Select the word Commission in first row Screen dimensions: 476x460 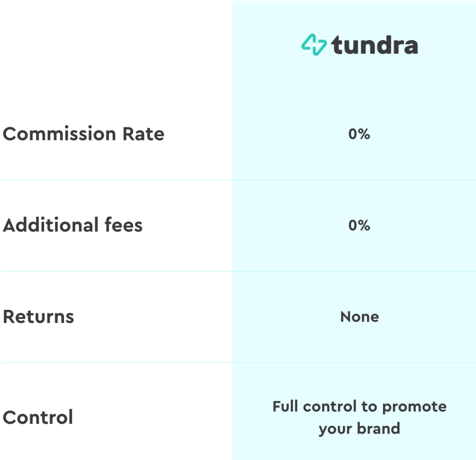(x=59, y=134)
